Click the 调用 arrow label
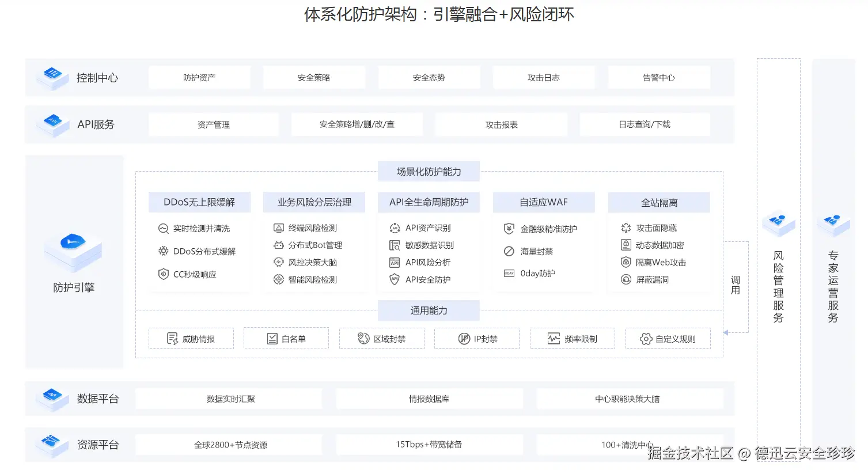868x474 pixels. tap(736, 285)
